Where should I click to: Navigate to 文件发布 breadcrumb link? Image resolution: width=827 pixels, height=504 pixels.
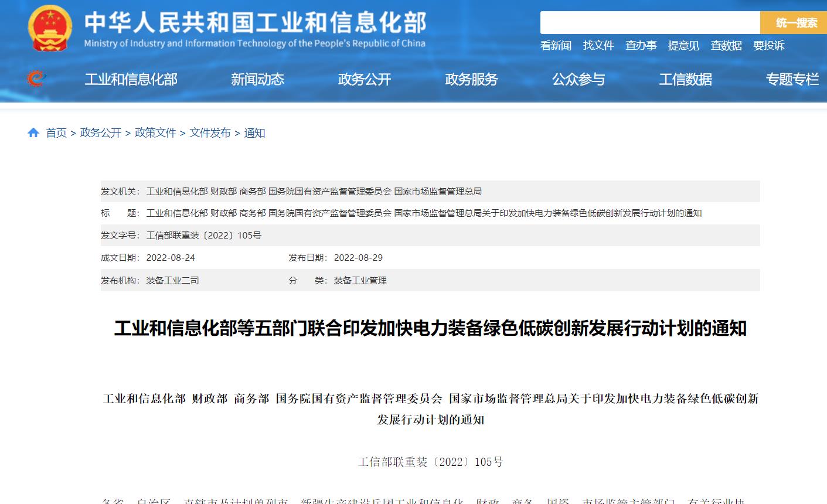pyautogui.click(x=210, y=133)
